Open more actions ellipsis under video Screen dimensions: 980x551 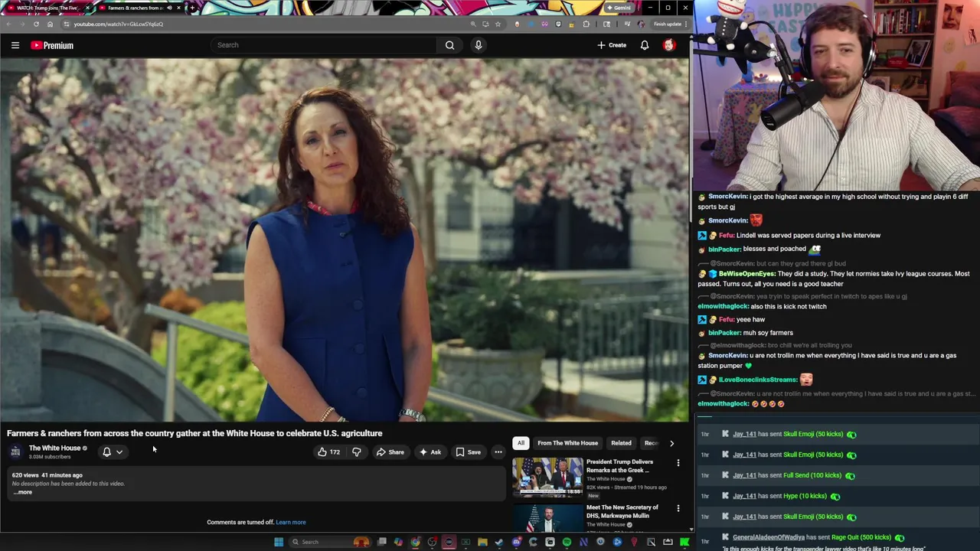(498, 452)
